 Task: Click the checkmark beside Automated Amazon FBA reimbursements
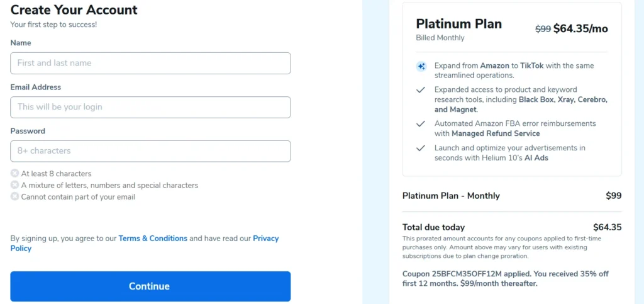point(421,124)
